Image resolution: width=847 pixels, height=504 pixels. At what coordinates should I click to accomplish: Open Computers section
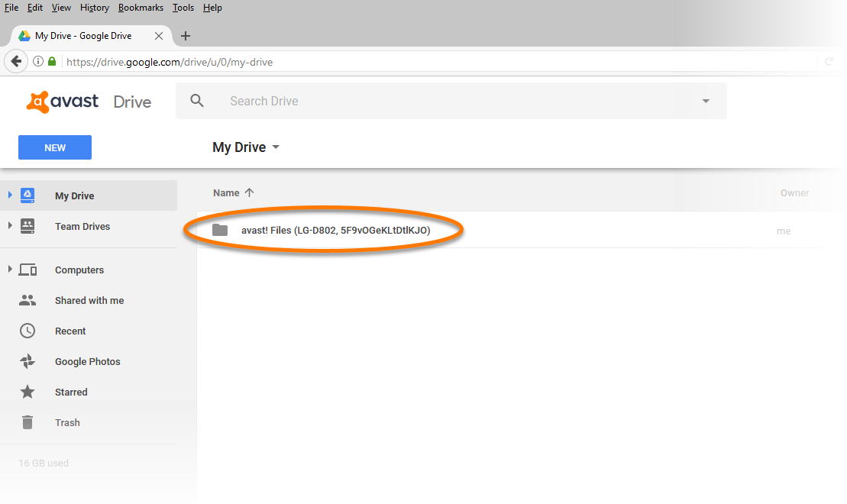coord(79,270)
